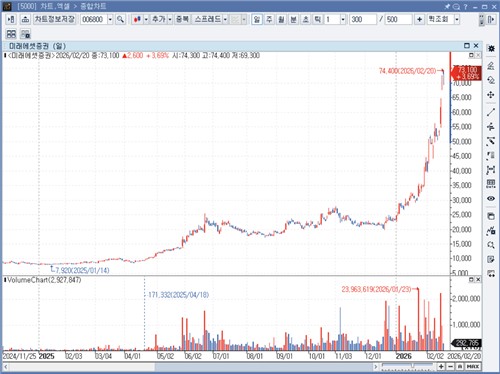This screenshot has height=374, width=500.
Task: Click the count field showing 300
Action: point(363,19)
